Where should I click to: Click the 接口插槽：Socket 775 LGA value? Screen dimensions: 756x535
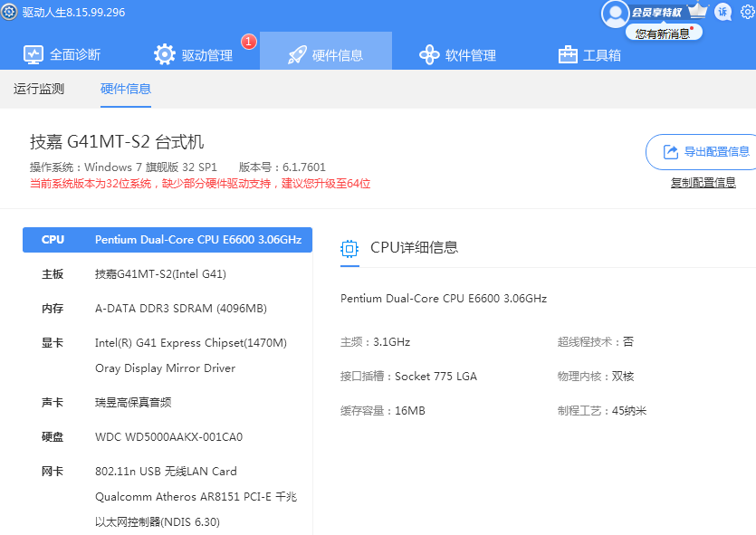tap(409, 377)
